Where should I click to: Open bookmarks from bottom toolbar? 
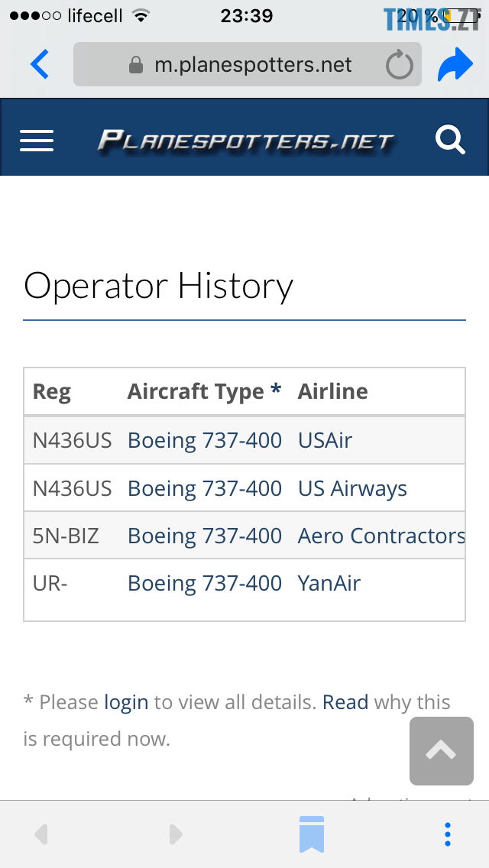(x=312, y=834)
